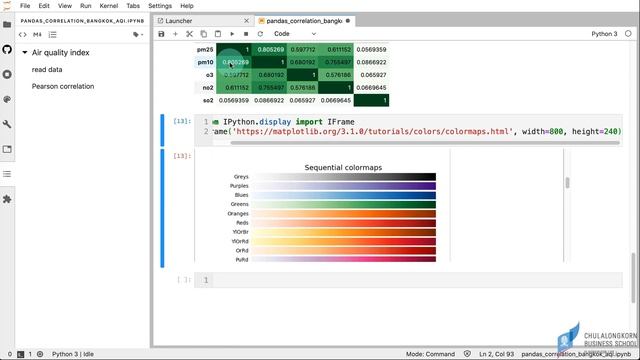Open the Table of Contents sidebar icon
The image size is (640, 360).
pyautogui.click(x=7, y=174)
